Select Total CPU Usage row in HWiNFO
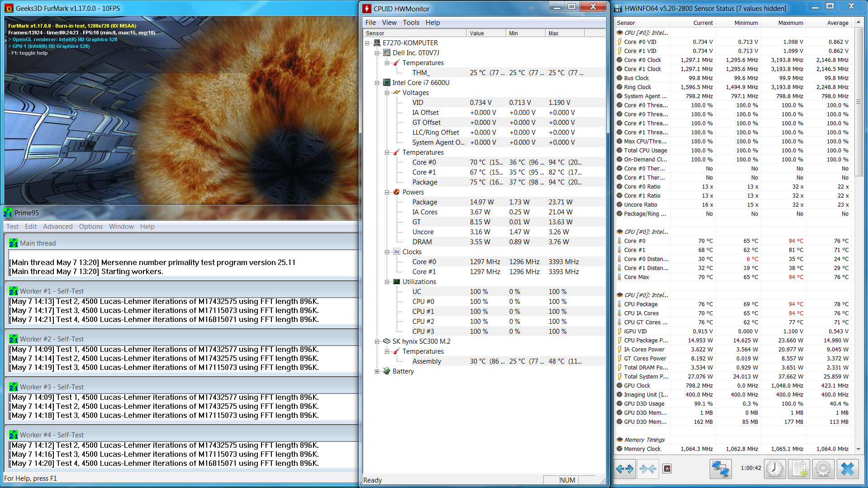 (x=733, y=150)
